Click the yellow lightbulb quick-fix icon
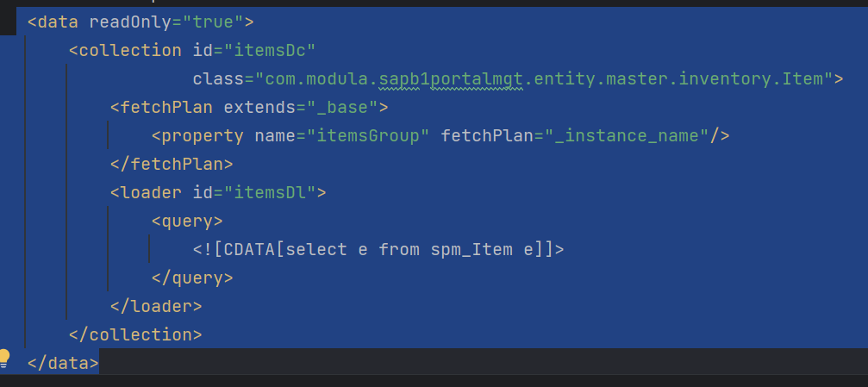 [x=4, y=359]
